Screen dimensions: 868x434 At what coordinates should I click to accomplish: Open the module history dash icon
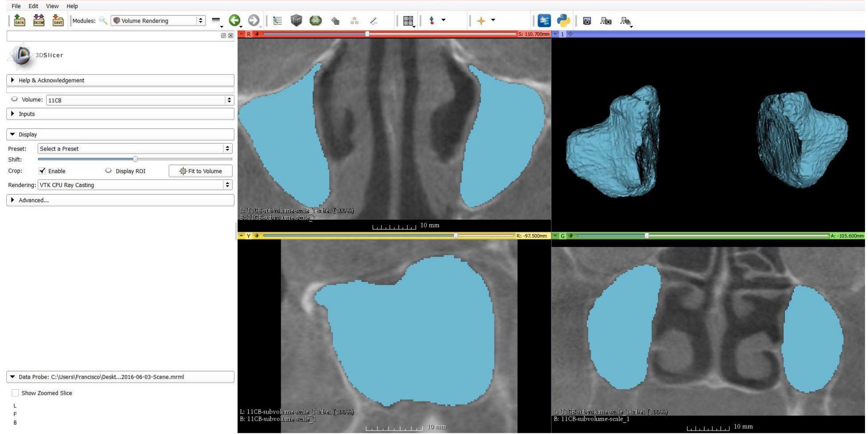(x=216, y=20)
